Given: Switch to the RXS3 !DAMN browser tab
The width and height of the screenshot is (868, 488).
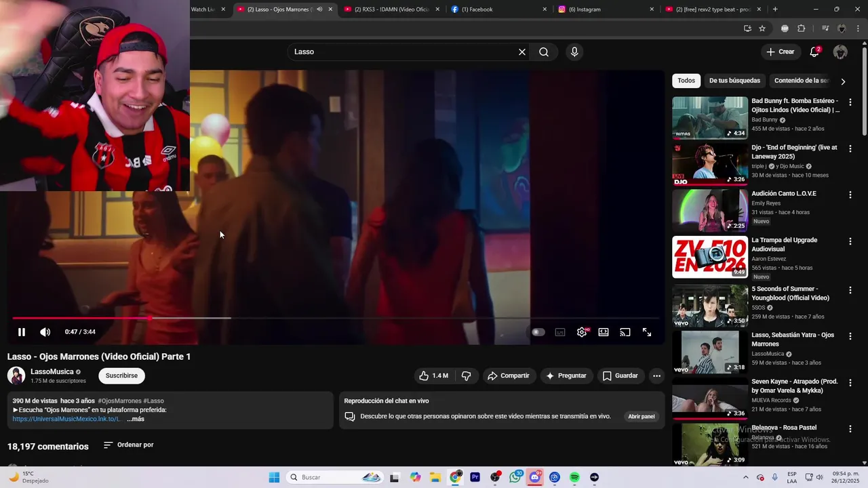Looking at the screenshot, I should click(x=392, y=9).
